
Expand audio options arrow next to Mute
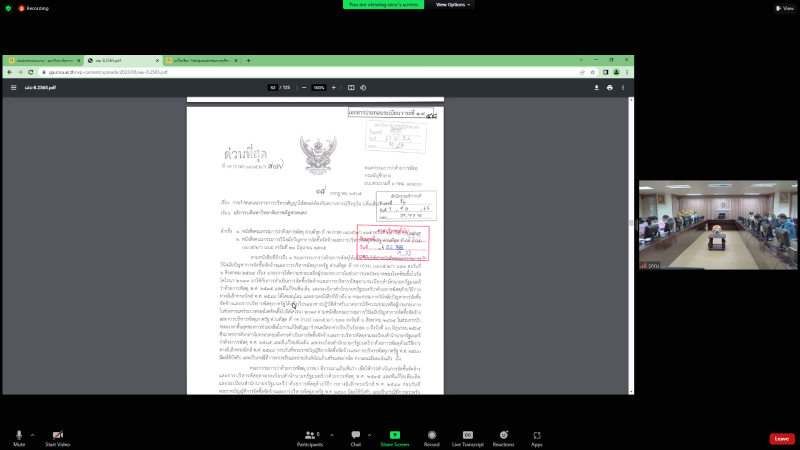click(x=32, y=434)
